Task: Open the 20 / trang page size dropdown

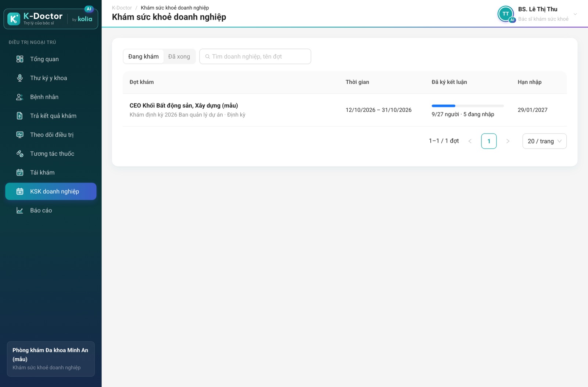Action: pos(544,141)
